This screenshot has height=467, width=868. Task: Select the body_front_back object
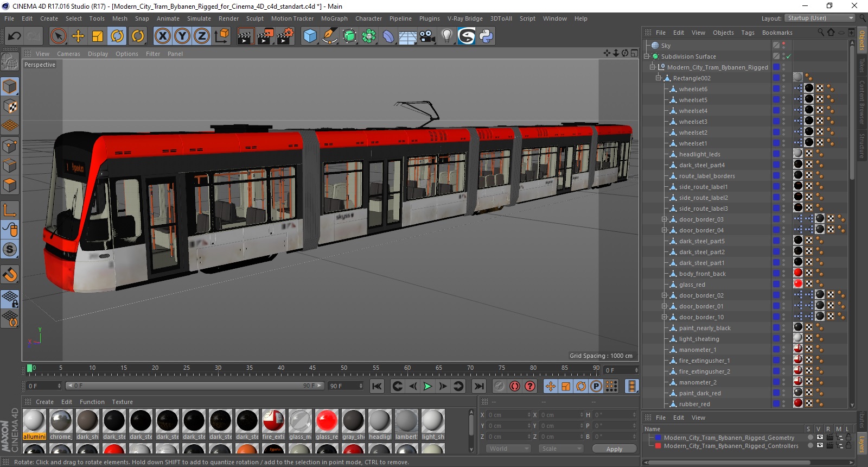pyautogui.click(x=702, y=274)
